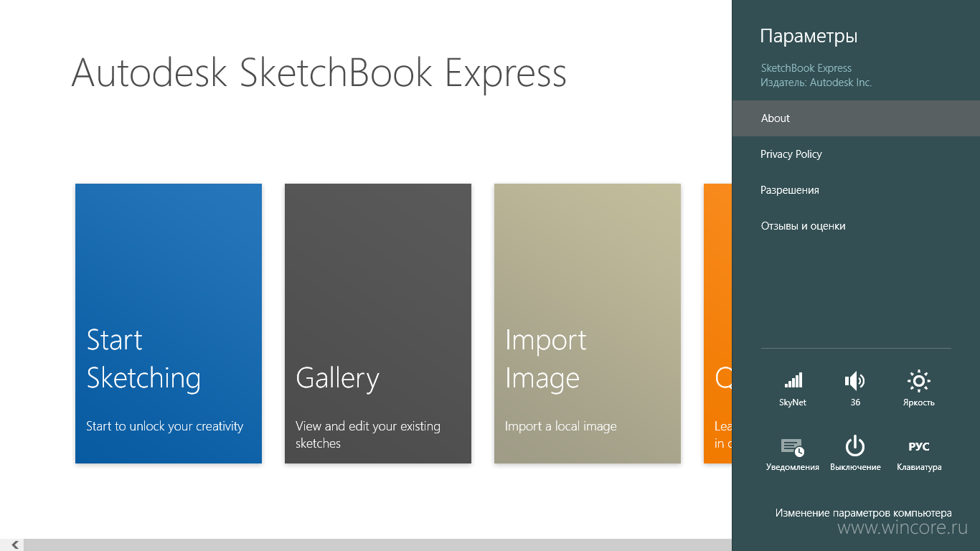The width and height of the screenshot is (980, 551).
Task: Click the SkyNet network signal icon
Action: [x=793, y=380]
